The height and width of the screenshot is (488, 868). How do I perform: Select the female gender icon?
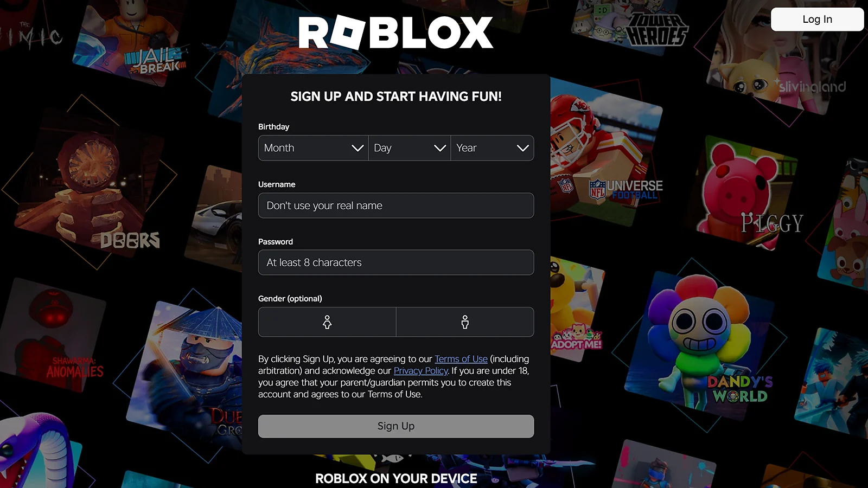pyautogui.click(x=327, y=322)
